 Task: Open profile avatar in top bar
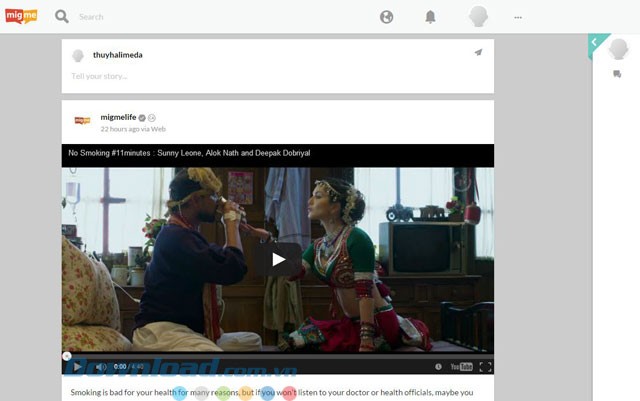click(478, 17)
